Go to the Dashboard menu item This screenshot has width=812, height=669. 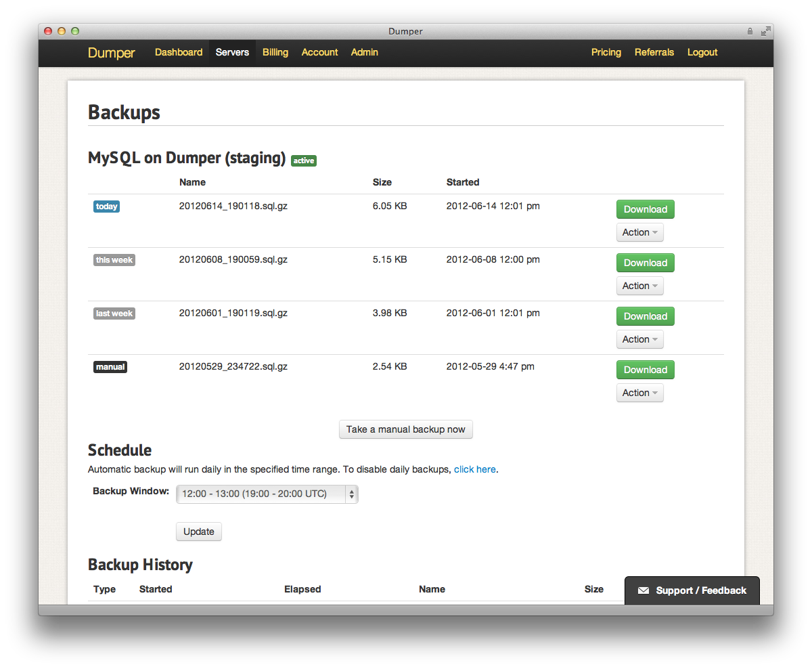pos(179,52)
